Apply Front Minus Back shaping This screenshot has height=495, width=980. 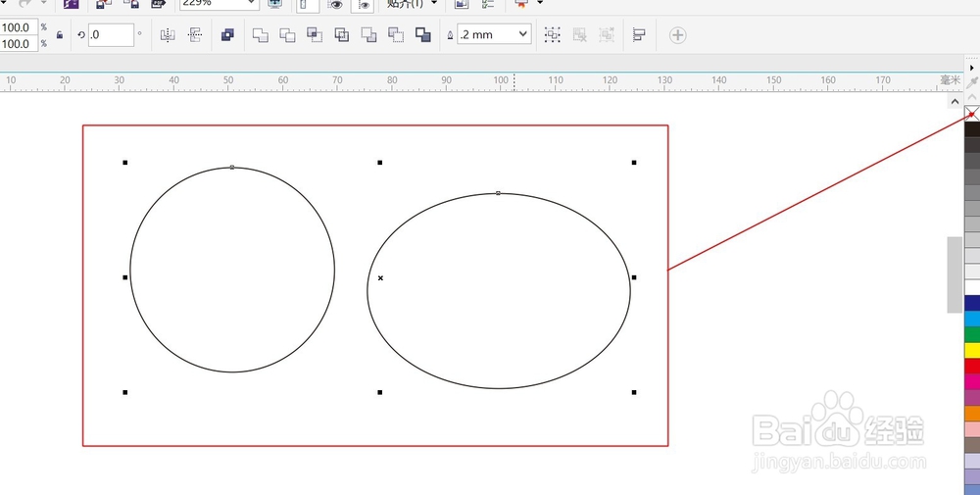click(x=368, y=35)
